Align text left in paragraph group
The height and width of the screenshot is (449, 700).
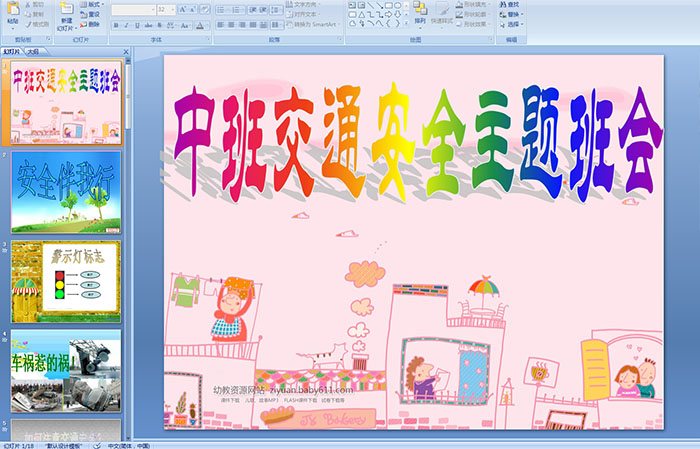tap(221, 25)
